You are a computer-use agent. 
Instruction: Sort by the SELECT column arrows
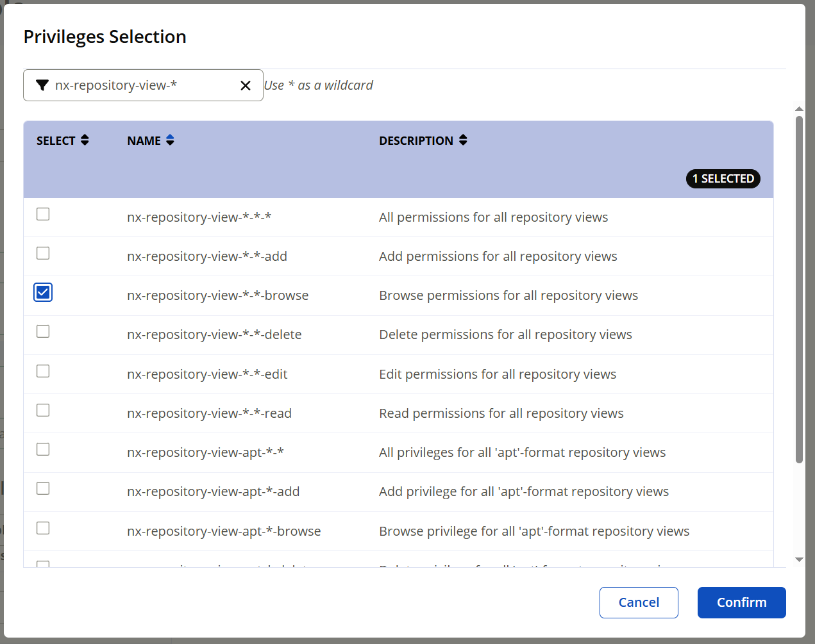85,140
